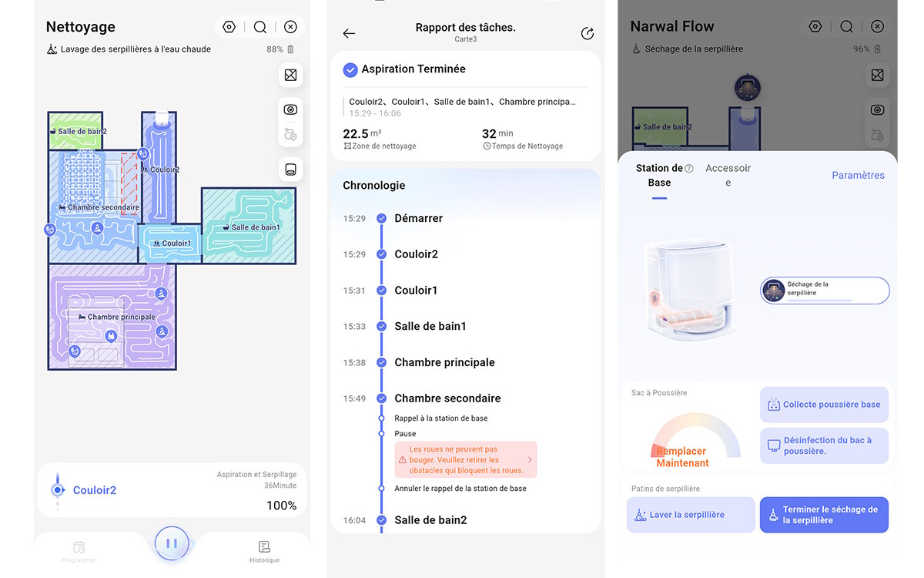The image size is (924, 578).
Task: Tap Collecte poussière base button
Action: click(x=824, y=405)
